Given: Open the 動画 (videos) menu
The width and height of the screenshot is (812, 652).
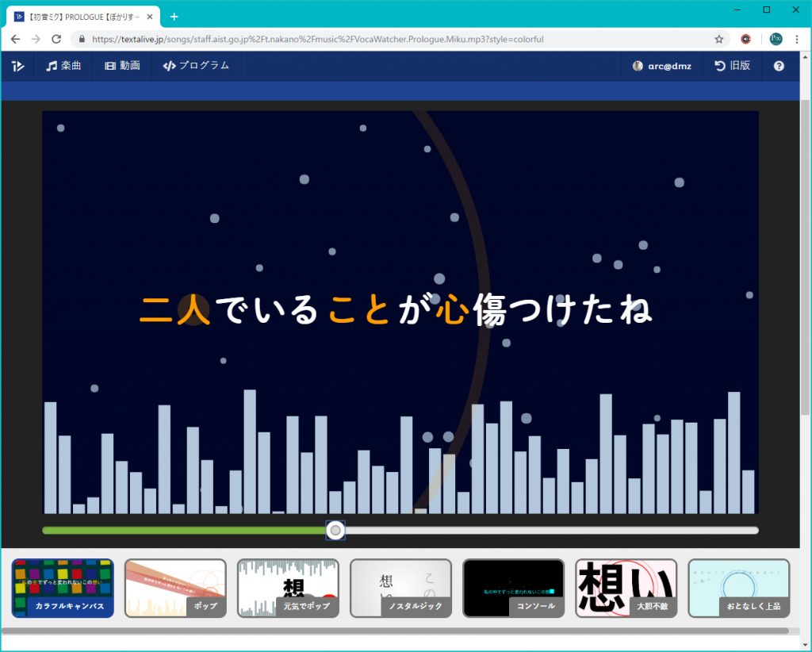Looking at the screenshot, I should (x=122, y=66).
